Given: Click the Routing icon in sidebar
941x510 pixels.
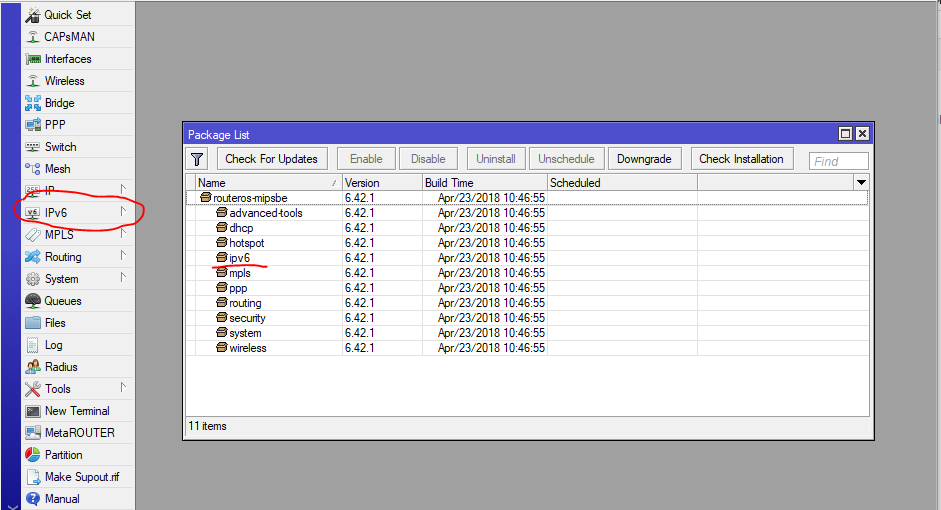Looking at the screenshot, I should 33,257.
